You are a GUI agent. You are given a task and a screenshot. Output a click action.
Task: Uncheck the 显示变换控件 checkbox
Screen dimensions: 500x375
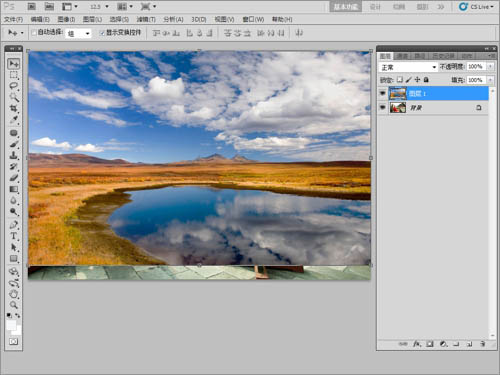102,33
